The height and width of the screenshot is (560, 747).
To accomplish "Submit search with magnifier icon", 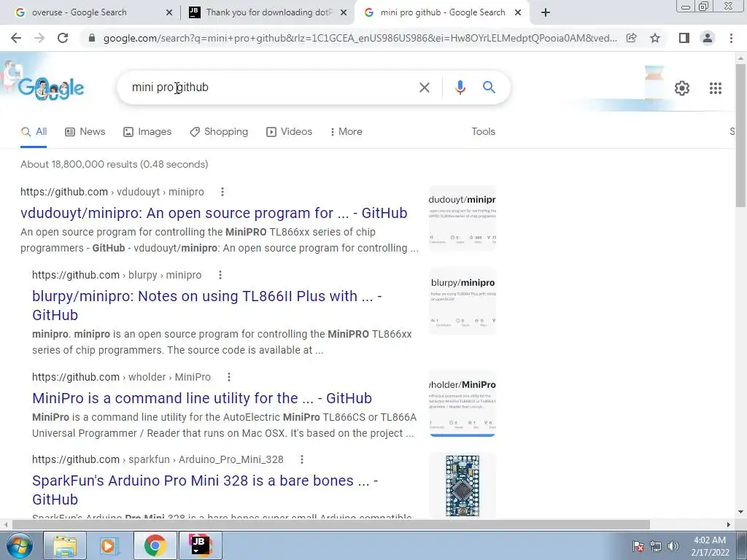I will 489,87.
